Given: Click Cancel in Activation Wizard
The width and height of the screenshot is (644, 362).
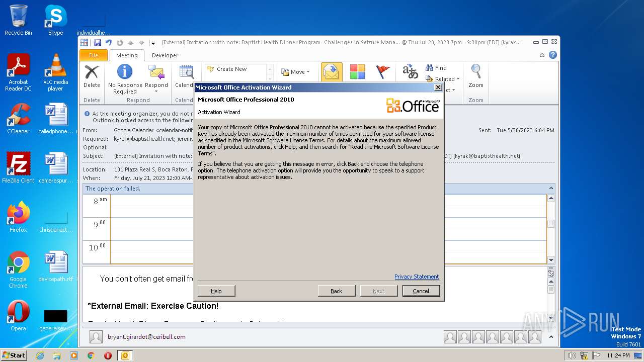Looking at the screenshot, I should 421,291.
